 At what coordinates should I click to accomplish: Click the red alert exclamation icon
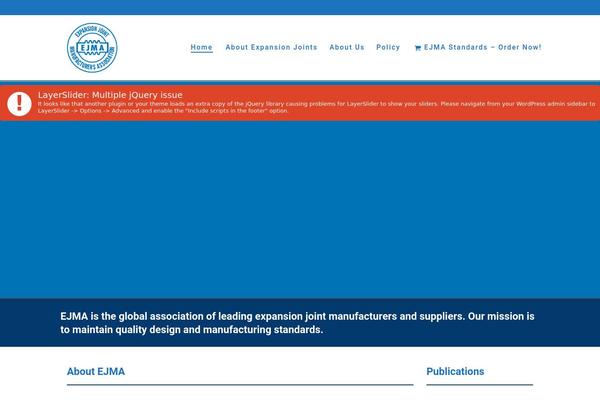tap(19, 104)
